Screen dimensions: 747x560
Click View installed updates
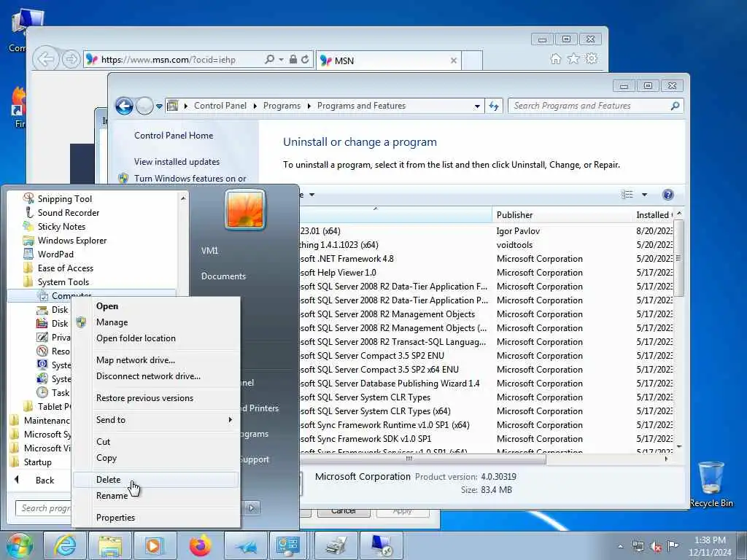tap(177, 162)
